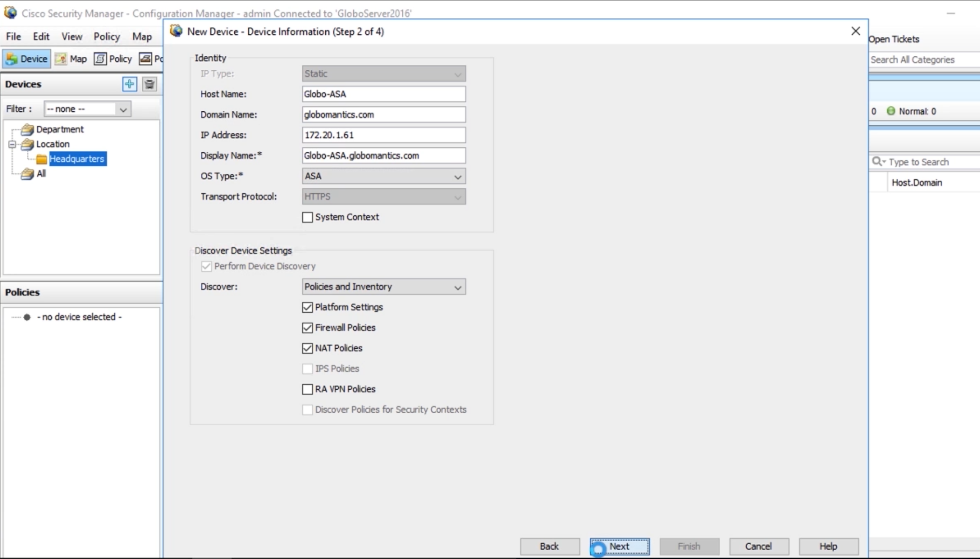The width and height of the screenshot is (980, 559).
Task: Click the add device plus icon
Action: (130, 84)
